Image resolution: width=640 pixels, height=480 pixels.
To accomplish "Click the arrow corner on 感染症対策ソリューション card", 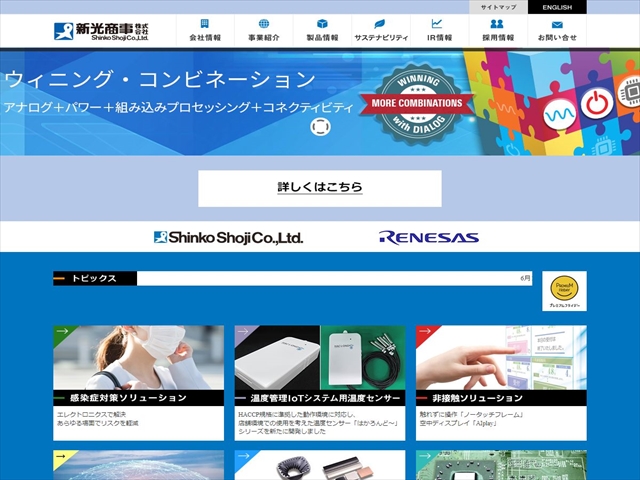I will coord(63,332).
